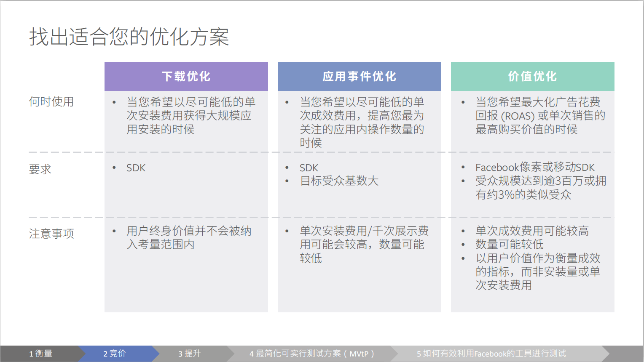644x362 pixels.
Task: Click the blue 应用事件优化 header
Action: pyautogui.click(x=359, y=76)
